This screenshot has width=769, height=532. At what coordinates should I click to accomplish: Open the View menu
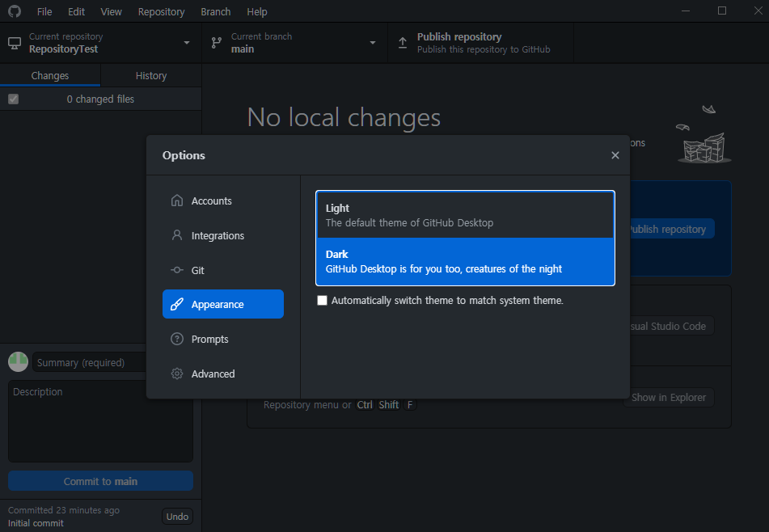112,12
